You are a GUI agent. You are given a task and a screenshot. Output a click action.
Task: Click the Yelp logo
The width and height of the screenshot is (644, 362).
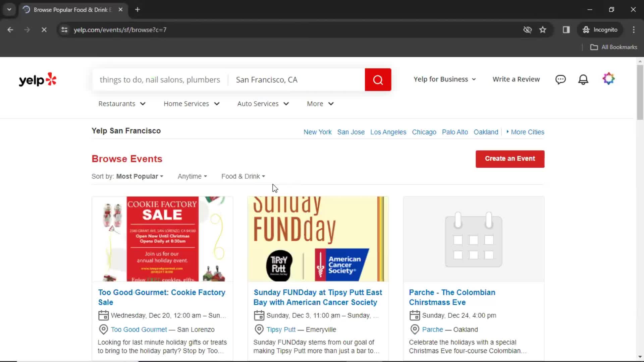(38, 80)
